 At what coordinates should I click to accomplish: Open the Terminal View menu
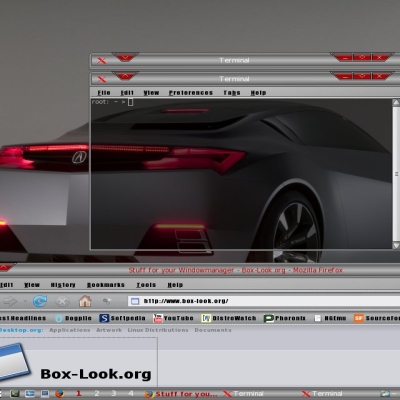pyautogui.click(x=151, y=93)
